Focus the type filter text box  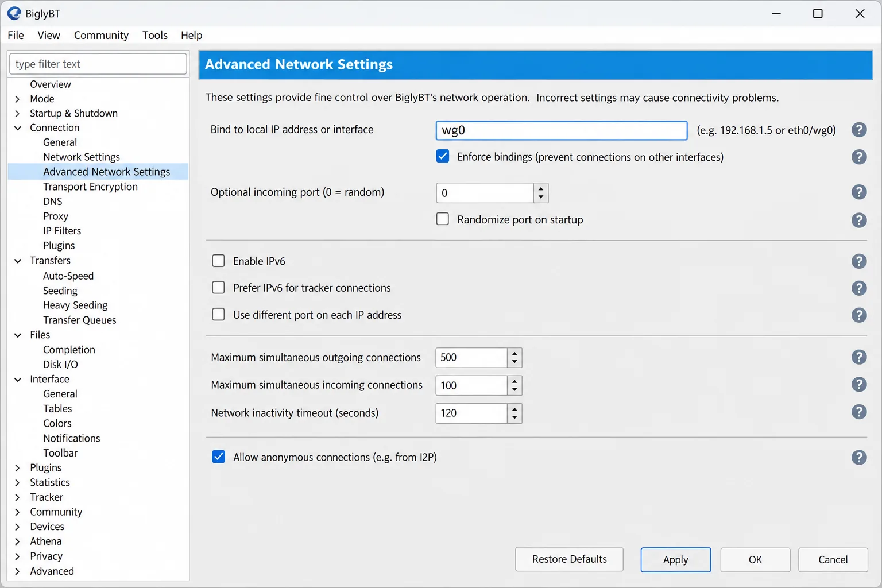coord(98,64)
